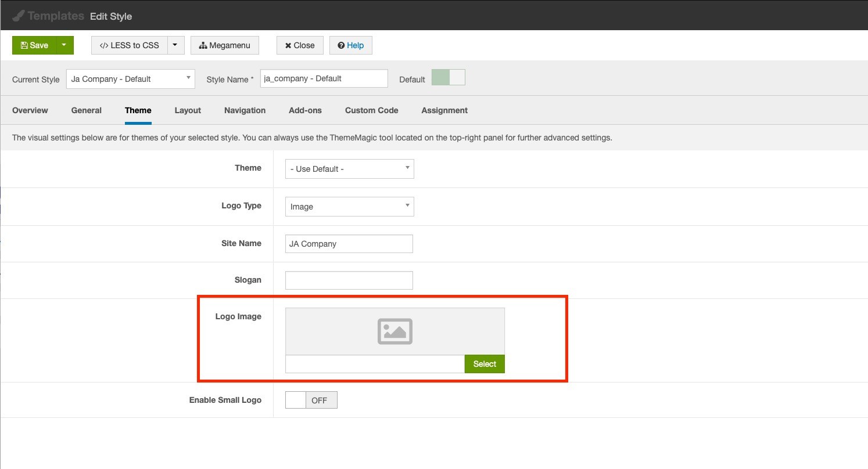Compile LESS to CSS
Viewport: 868px width, 469px height.
tap(129, 45)
